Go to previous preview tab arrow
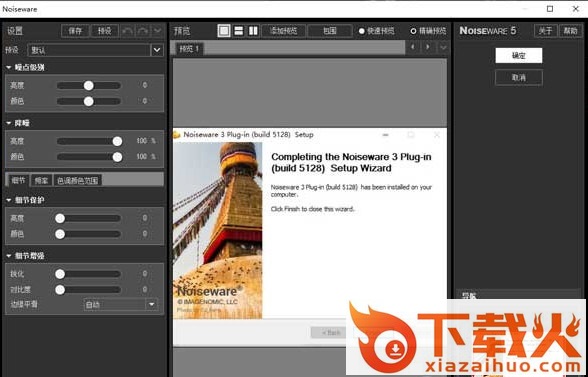 pos(413,47)
